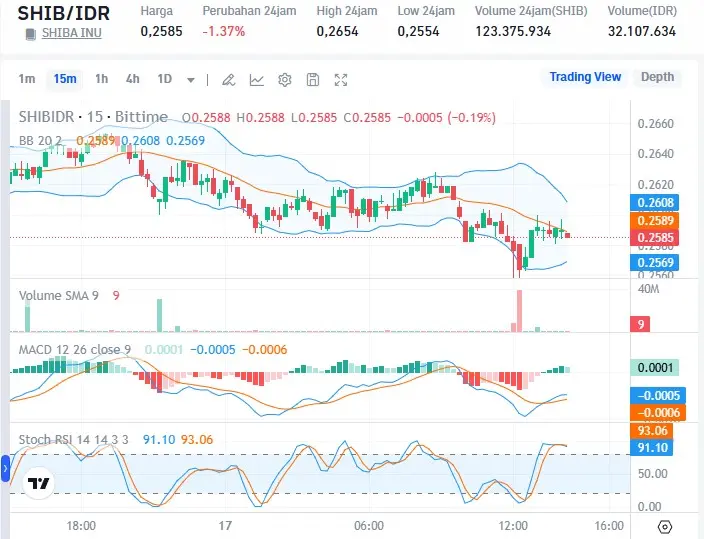Click the 0.2589 orange price label
Image resolution: width=704 pixels, height=539 pixels.
655,221
